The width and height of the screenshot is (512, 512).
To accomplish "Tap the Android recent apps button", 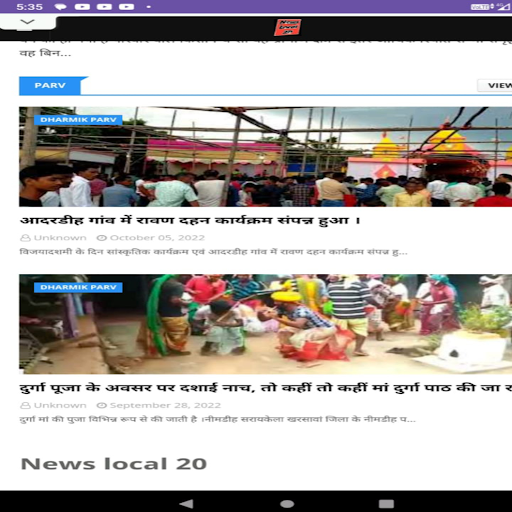I will click(x=386, y=503).
